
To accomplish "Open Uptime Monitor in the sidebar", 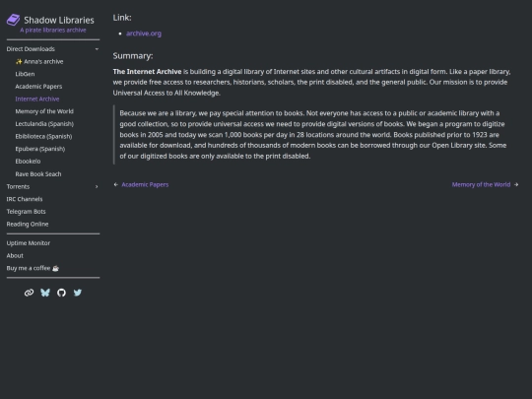I will [x=29, y=243].
